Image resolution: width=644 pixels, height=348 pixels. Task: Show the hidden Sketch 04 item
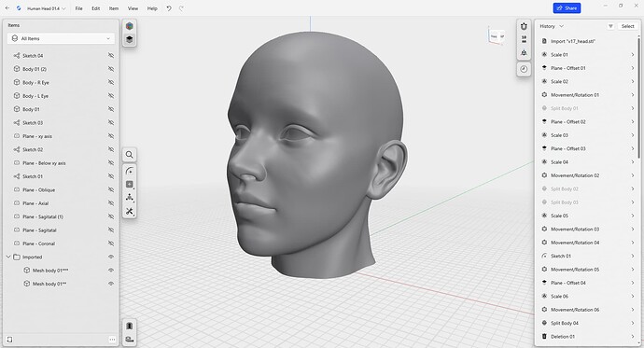[110, 55]
